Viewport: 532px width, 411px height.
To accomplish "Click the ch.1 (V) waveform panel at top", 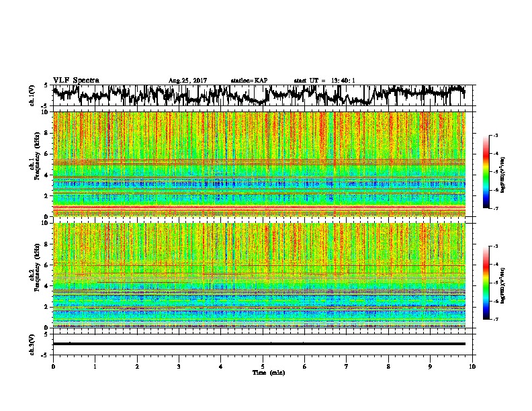I will 264,95.
